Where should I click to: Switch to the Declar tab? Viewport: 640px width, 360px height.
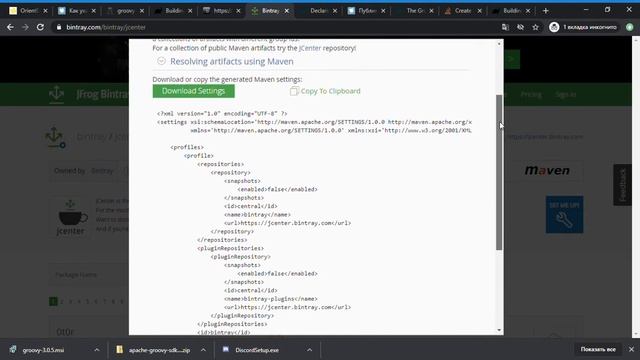pos(318,11)
